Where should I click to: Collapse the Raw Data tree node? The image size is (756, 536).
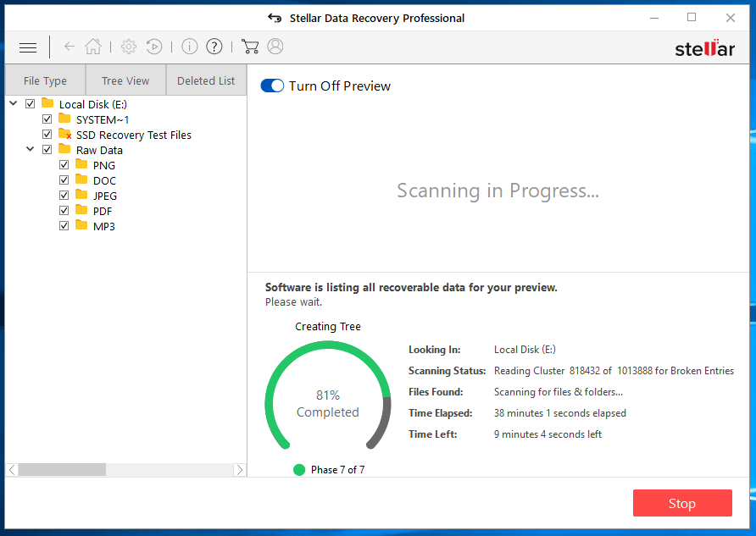[30, 149]
